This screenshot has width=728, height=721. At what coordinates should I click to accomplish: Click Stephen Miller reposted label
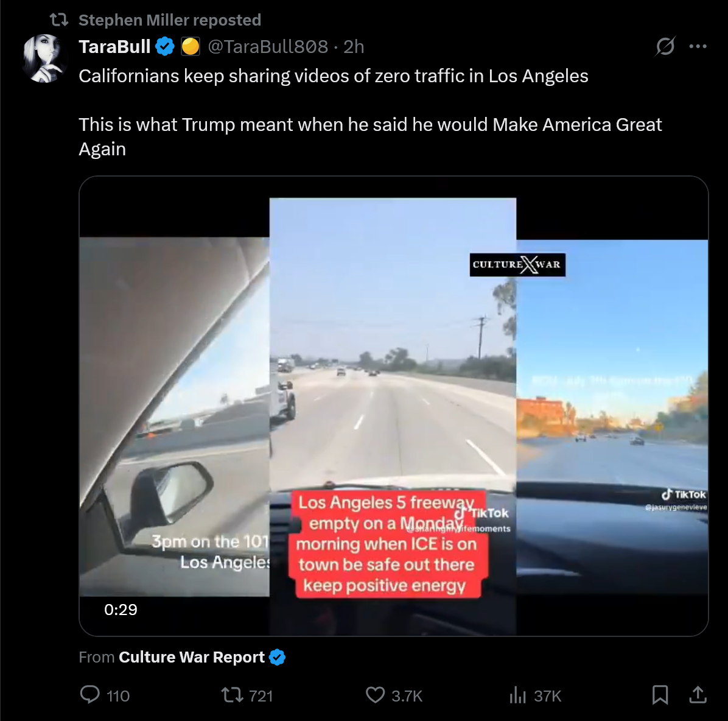pyautogui.click(x=170, y=20)
